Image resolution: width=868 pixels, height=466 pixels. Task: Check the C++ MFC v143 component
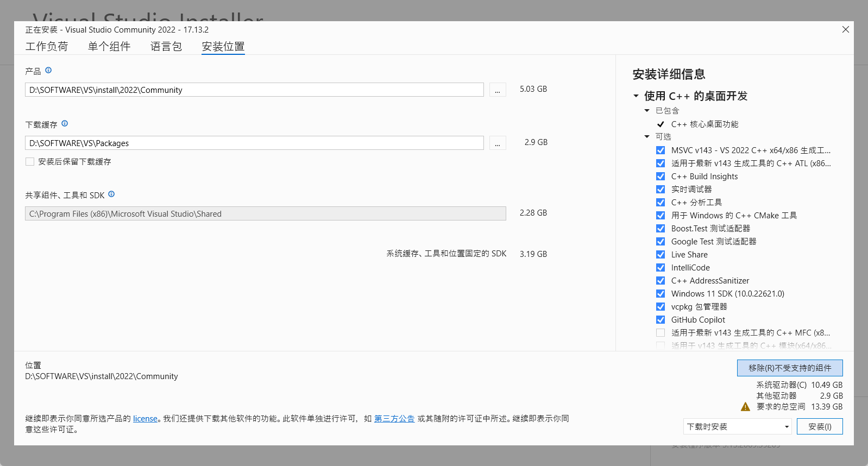click(661, 333)
